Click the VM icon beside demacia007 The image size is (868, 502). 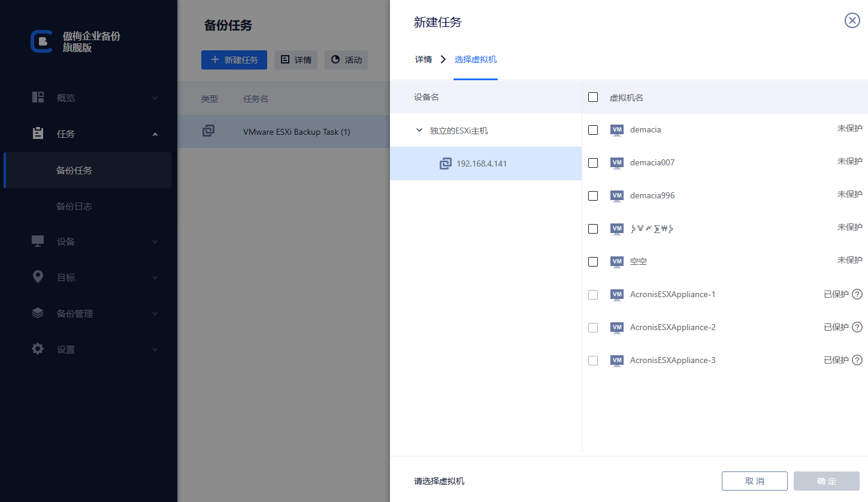617,162
